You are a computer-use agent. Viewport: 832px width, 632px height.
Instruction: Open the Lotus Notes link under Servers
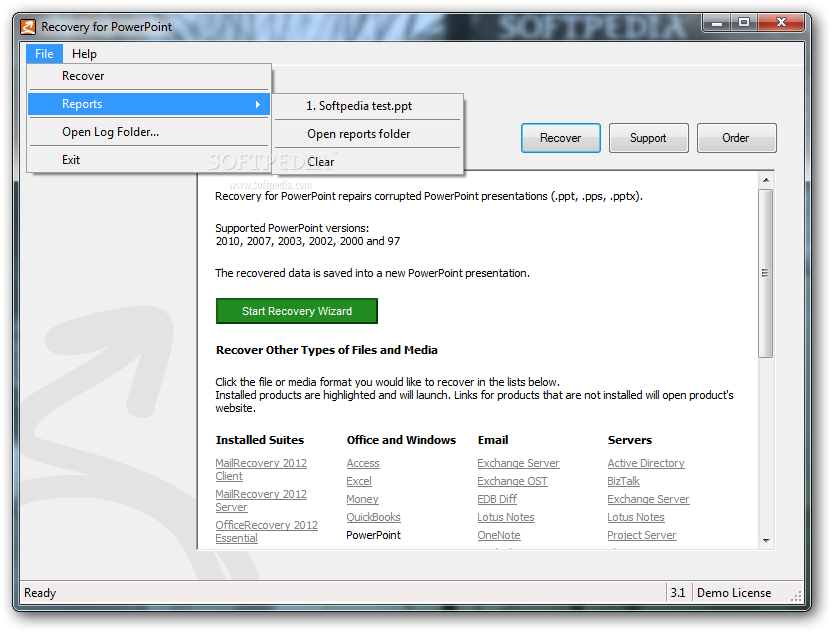[x=636, y=517]
